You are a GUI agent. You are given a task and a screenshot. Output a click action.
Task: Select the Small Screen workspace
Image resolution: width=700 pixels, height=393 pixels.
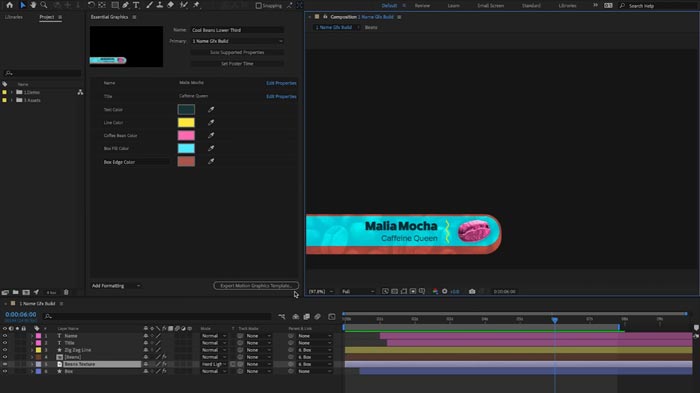click(491, 6)
